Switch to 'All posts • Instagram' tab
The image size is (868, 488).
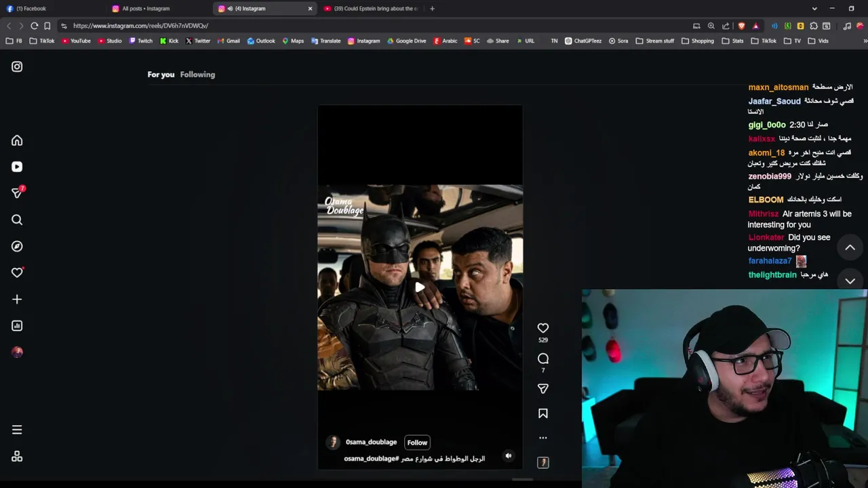(159, 9)
